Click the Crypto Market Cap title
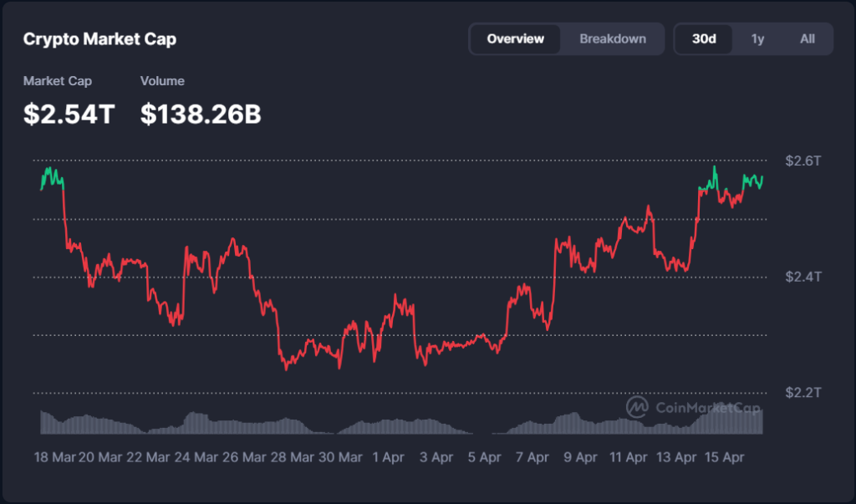This screenshot has width=856, height=504. (99, 39)
